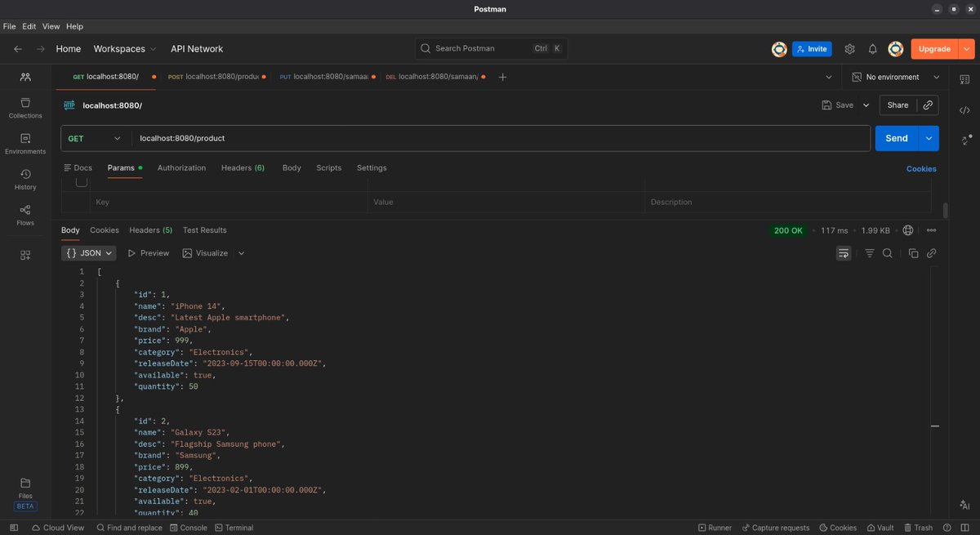This screenshot has height=535, width=980.
Task: Open help icon in the status bar
Action: click(947, 528)
